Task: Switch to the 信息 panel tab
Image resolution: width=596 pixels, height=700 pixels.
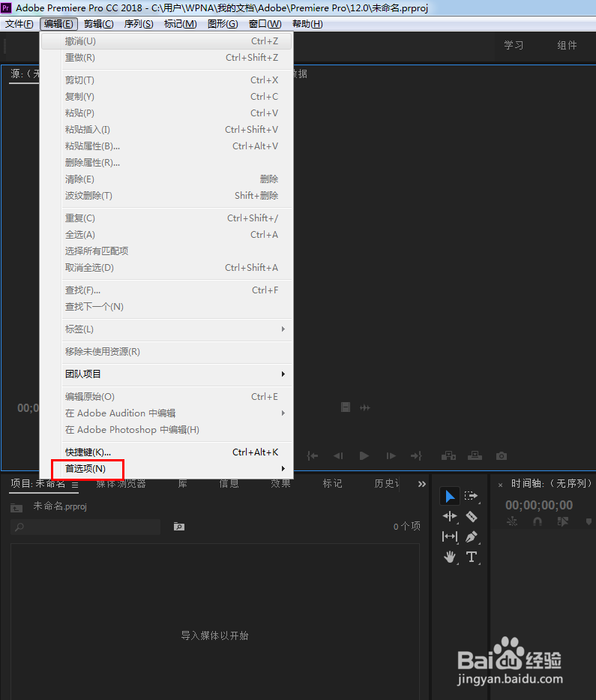Action: click(x=229, y=484)
